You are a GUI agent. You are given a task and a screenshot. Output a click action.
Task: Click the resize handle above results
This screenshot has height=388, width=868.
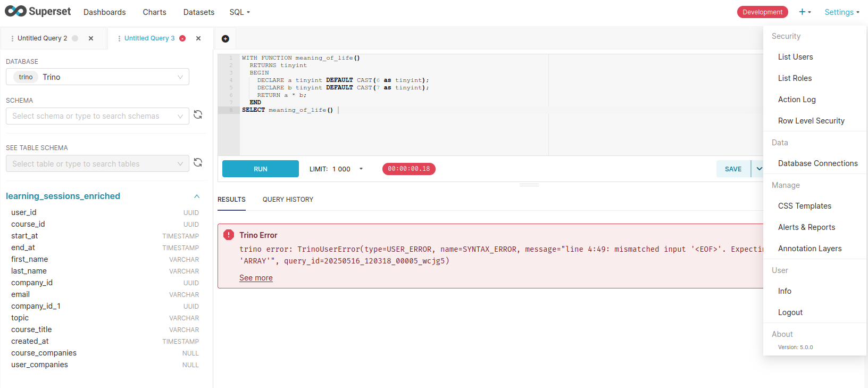tap(529, 185)
